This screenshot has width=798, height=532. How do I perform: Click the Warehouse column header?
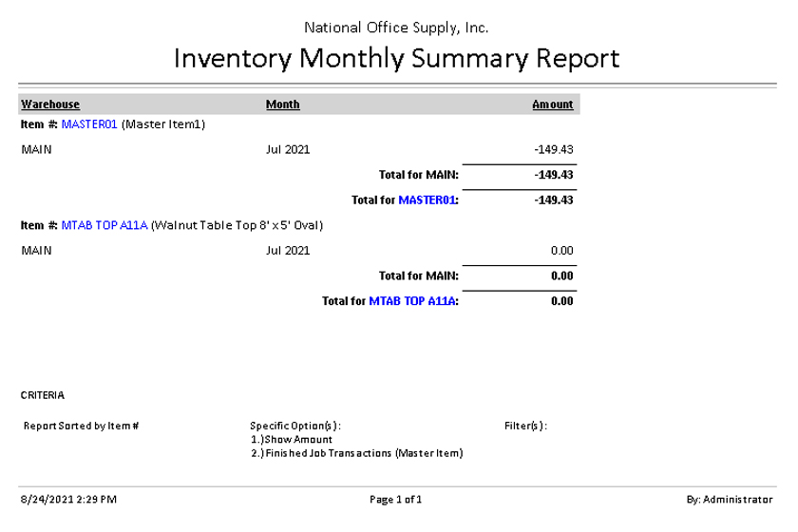coord(50,104)
